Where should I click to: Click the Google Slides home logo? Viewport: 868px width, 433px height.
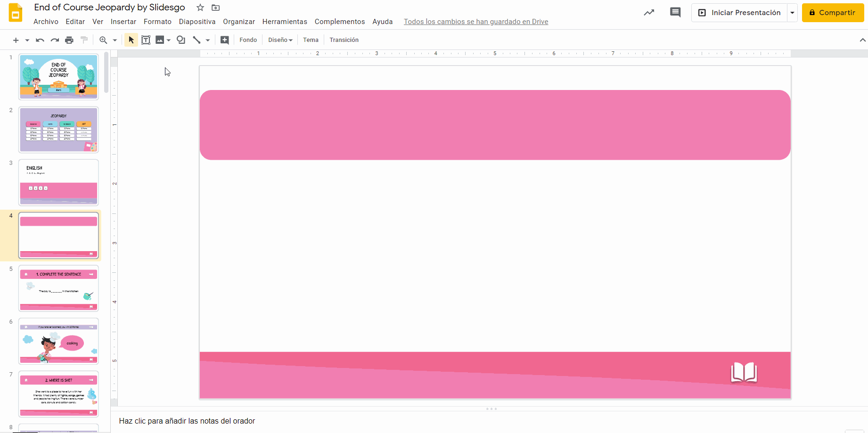(x=16, y=13)
